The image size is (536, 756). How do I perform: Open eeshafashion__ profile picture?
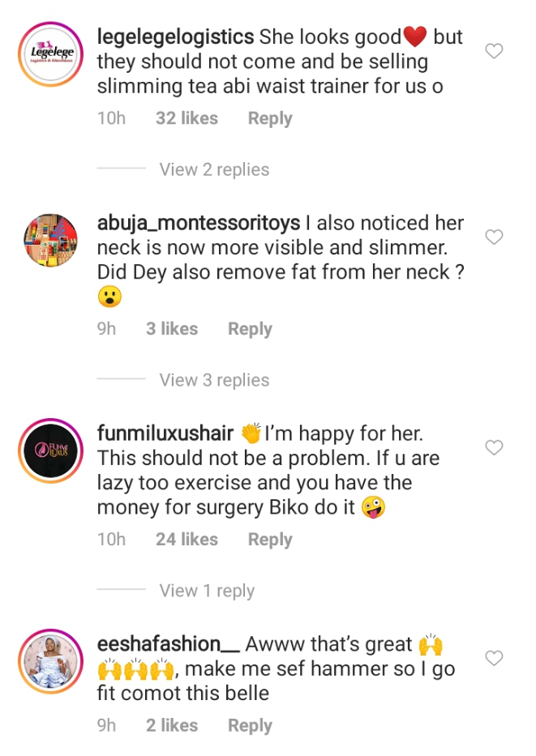(x=52, y=662)
